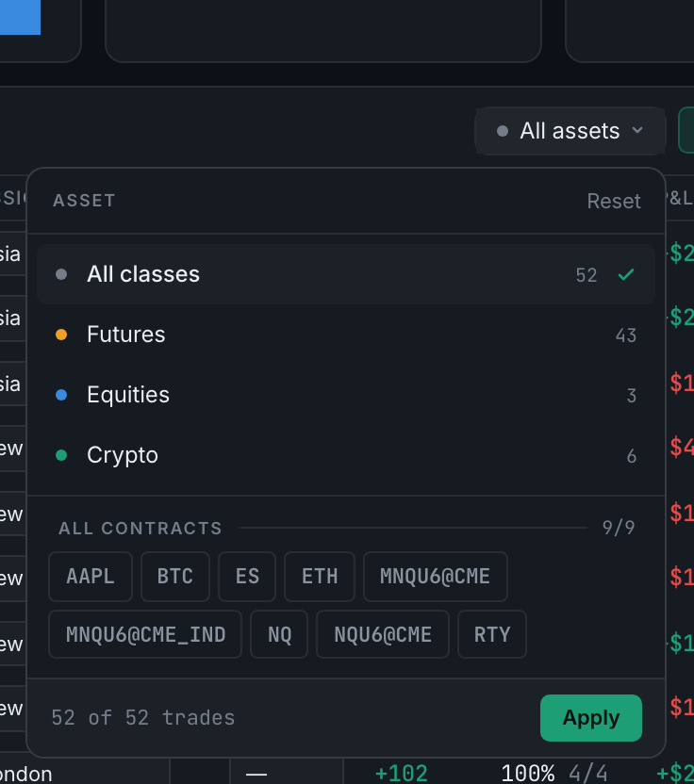694x784 pixels.
Task: Click the gray All classes dot
Action: pos(61,274)
